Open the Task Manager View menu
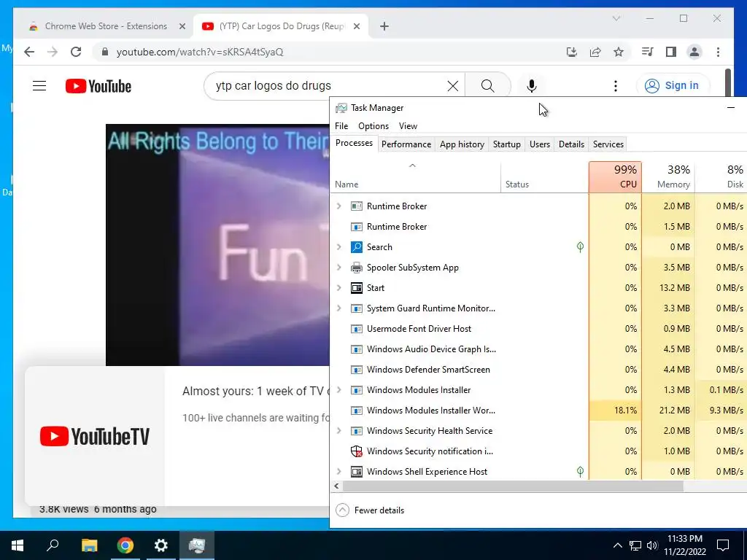 pos(408,125)
